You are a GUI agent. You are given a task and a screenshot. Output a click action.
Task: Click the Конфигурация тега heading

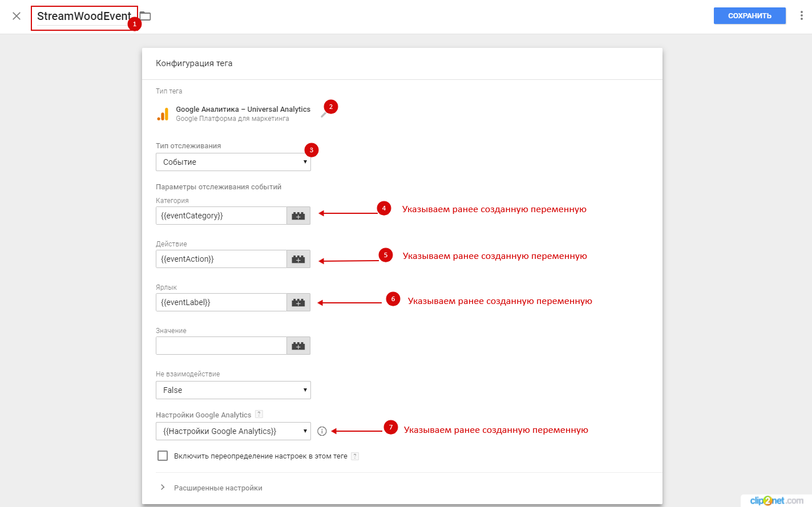coord(194,63)
